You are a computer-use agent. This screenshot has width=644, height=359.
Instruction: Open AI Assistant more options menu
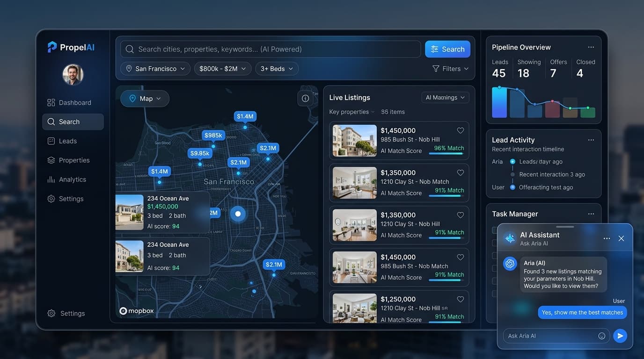click(607, 238)
